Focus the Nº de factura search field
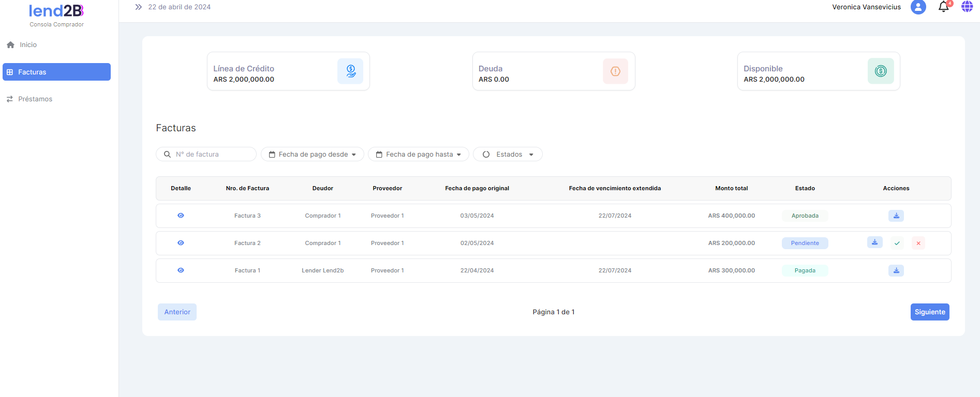Screen dimensions: 980x397 pyautogui.click(x=212, y=154)
